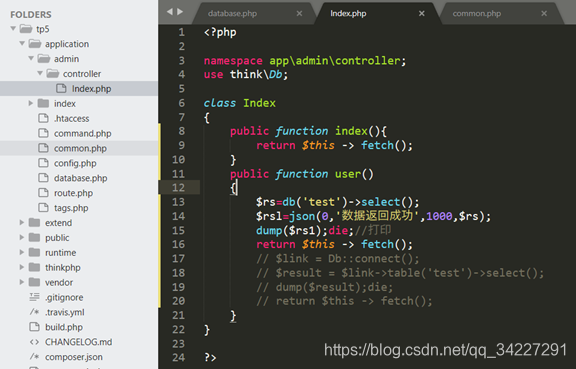Click the route.php file icon

(43, 193)
